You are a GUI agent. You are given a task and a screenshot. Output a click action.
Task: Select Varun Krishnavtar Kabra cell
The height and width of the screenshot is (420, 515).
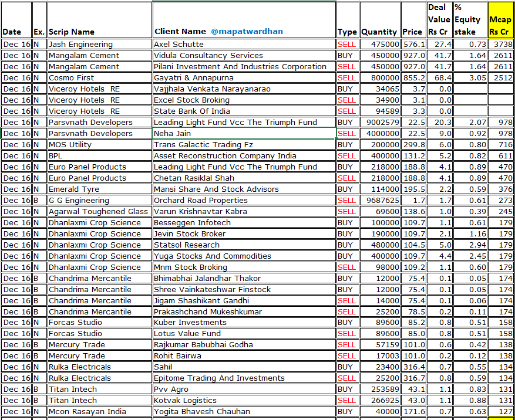click(244, 212)
